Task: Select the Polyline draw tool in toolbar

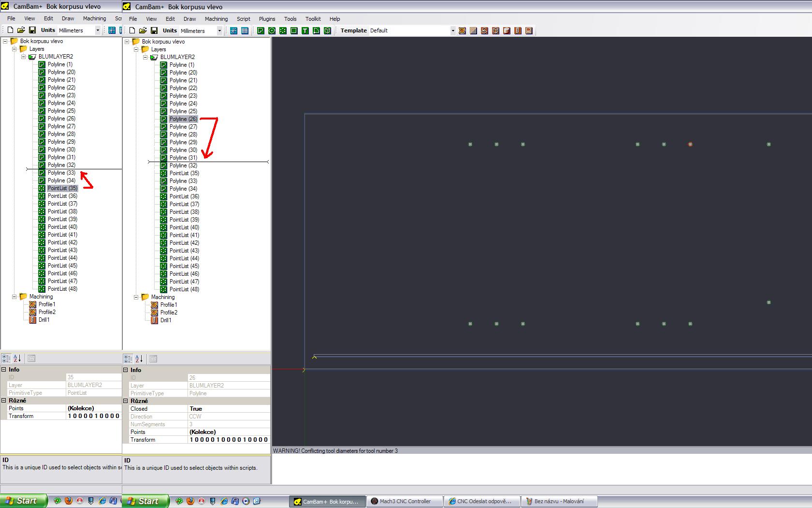Action: point(261,30)
